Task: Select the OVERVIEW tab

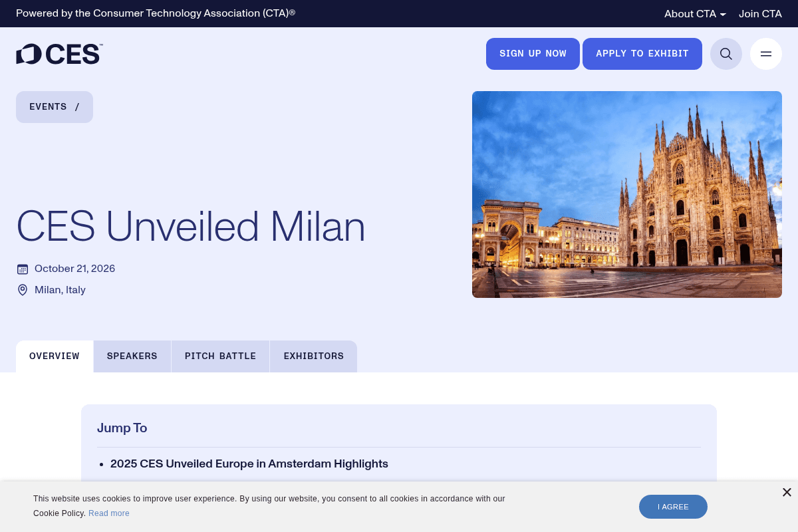Action: point(54,356)
